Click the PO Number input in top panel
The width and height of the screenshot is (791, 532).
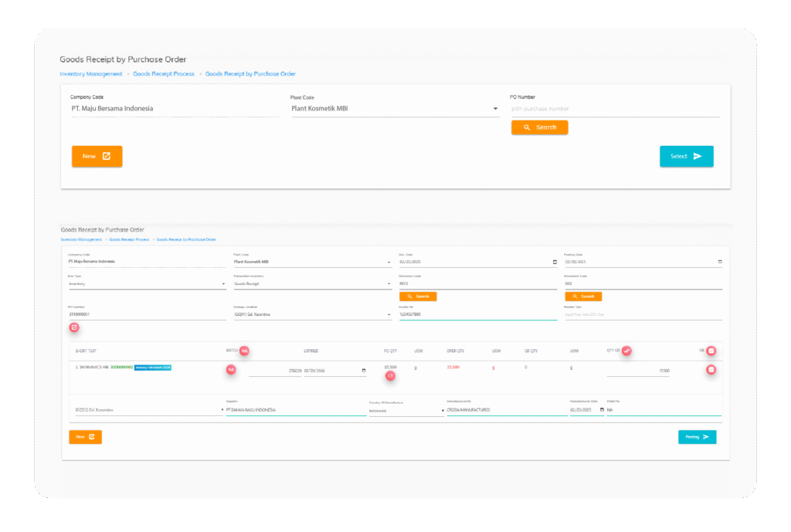point(614,109)
